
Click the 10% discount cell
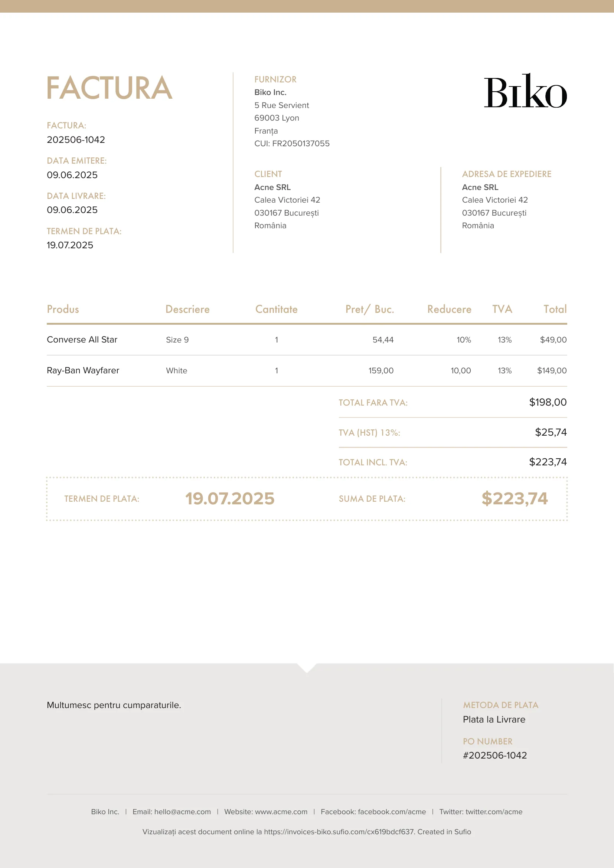point(464,340)
